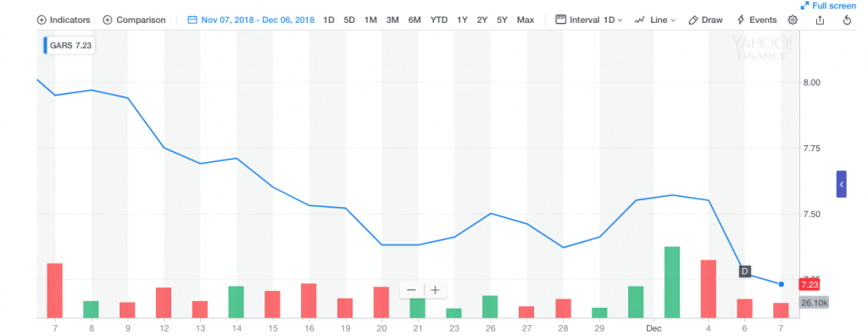Click the red volume bar above date 7 at left
868x336 pixels.
55,290
